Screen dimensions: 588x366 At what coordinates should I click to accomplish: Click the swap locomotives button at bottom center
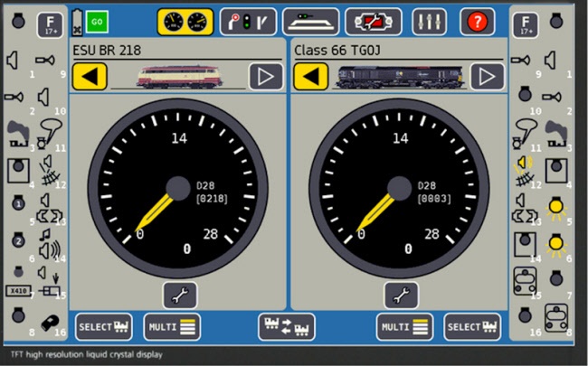(x=287, y=325)
